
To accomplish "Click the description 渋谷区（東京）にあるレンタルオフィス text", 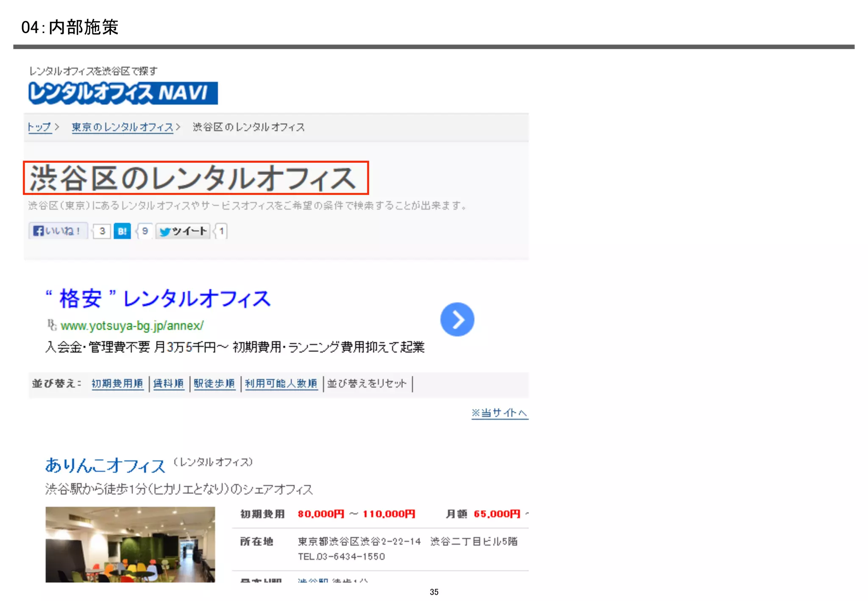I will tap(248, 206).
